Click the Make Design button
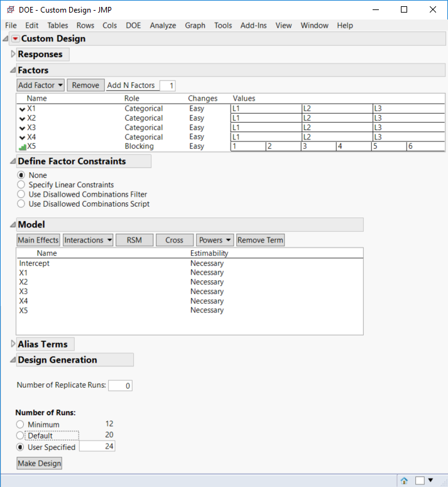 39,463
